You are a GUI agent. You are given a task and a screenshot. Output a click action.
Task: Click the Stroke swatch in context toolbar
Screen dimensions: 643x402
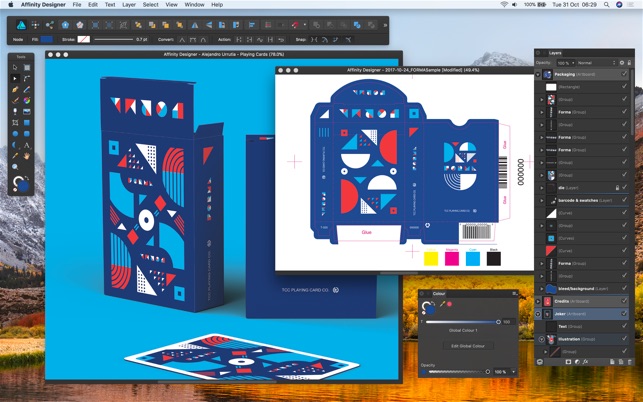pyautogui.click(x=84, y=39)
